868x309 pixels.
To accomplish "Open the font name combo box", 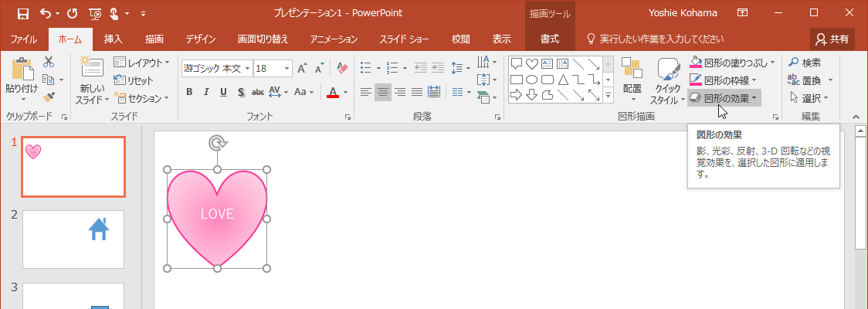I will pyautogui.click(x=217, y=69).
